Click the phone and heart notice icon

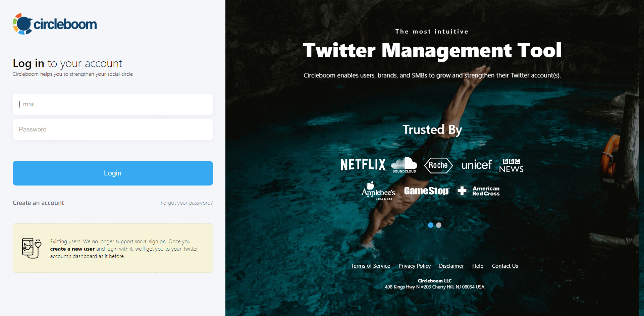point(32,248)
